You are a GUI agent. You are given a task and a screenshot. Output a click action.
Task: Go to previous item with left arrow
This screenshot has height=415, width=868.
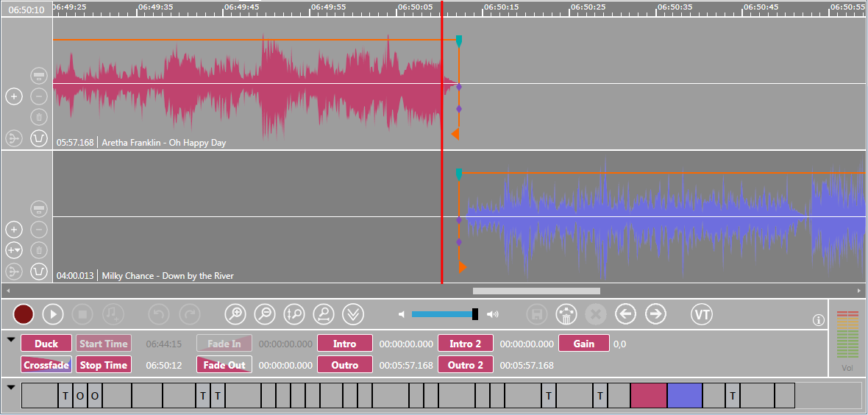coord(626,315)
